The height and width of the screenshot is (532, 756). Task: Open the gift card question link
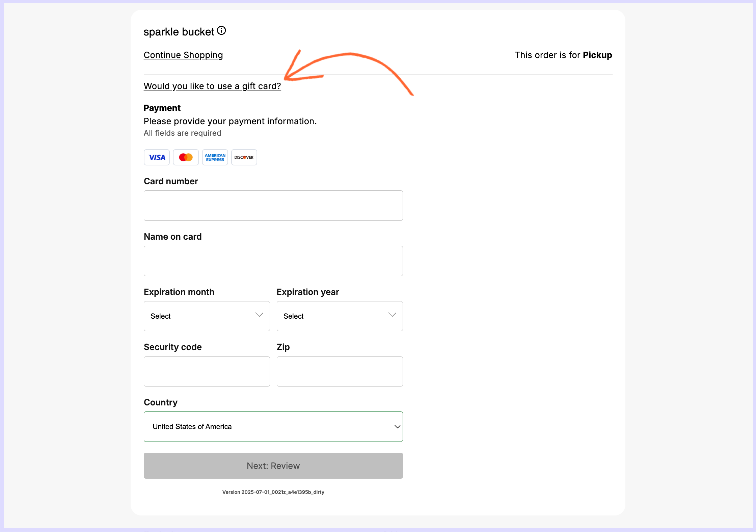coord(212,86)
